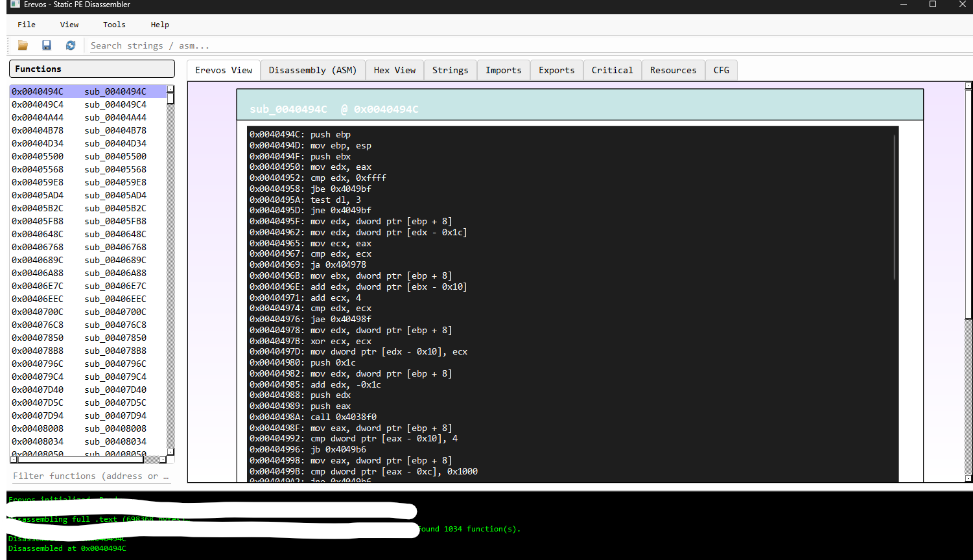The image size is (973, 560).
Task: Select the CFG tab
Action: pos(721,70)
